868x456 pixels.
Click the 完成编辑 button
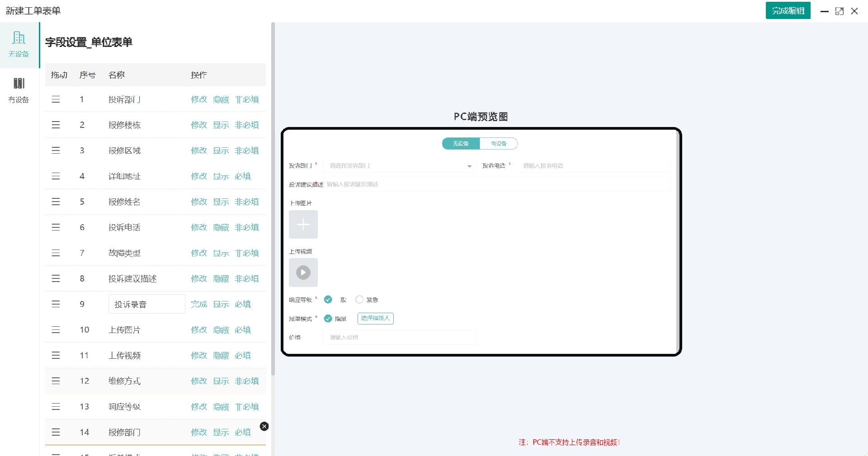[788, 10]
